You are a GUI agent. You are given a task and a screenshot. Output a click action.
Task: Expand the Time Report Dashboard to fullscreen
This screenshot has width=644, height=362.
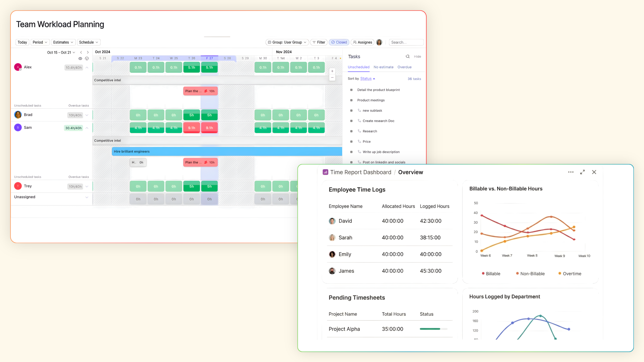click(x=582, y=172)
